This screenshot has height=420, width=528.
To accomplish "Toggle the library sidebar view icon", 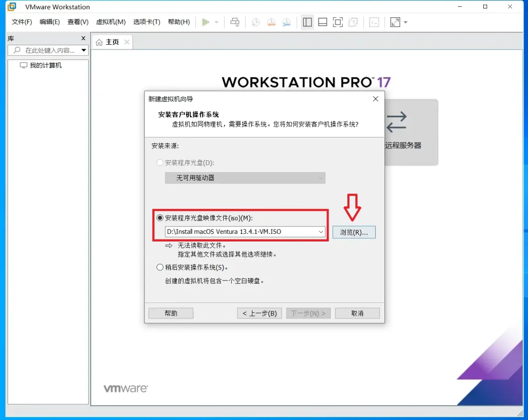I will click(x=307, y=22).
